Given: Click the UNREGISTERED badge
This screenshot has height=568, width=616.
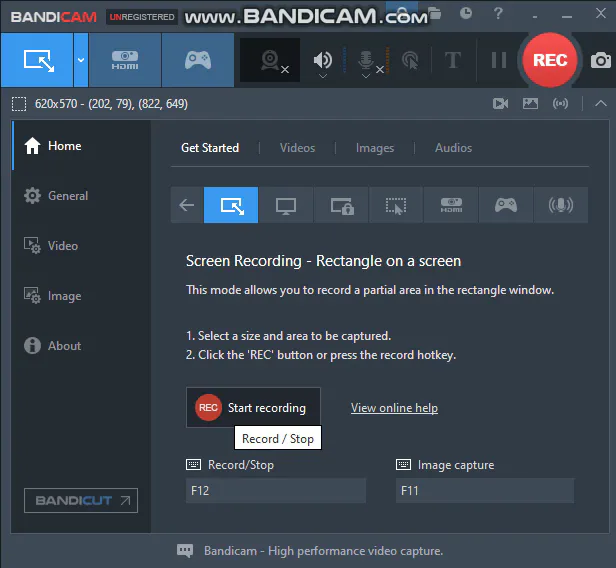Looking at the screenshot, I should pyautogui.click(x=142, y=17).
